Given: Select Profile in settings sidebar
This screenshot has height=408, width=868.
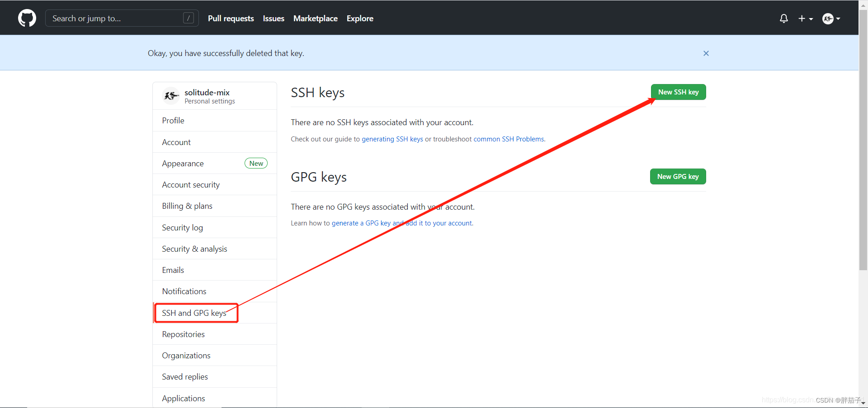Looking at the screenshot, I should click(215, 121).
